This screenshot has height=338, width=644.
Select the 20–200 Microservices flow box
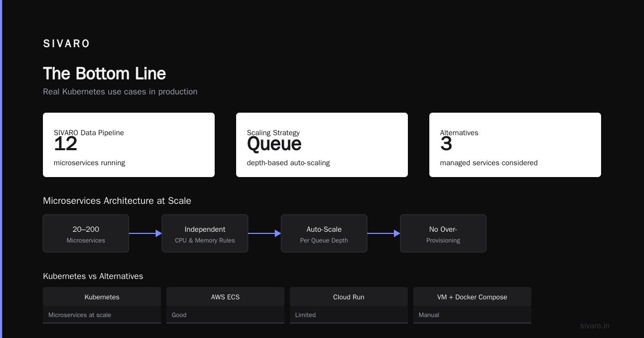86,233
